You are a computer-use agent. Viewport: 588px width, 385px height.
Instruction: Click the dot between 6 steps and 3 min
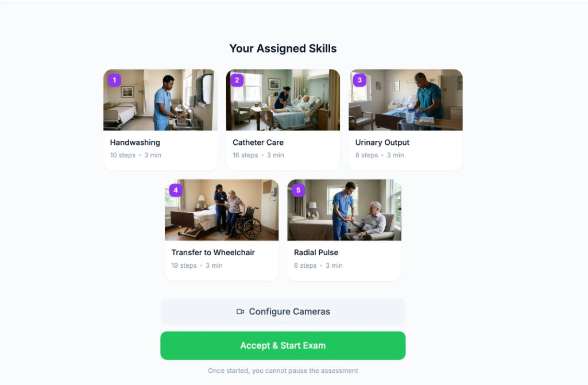[321, 265]
